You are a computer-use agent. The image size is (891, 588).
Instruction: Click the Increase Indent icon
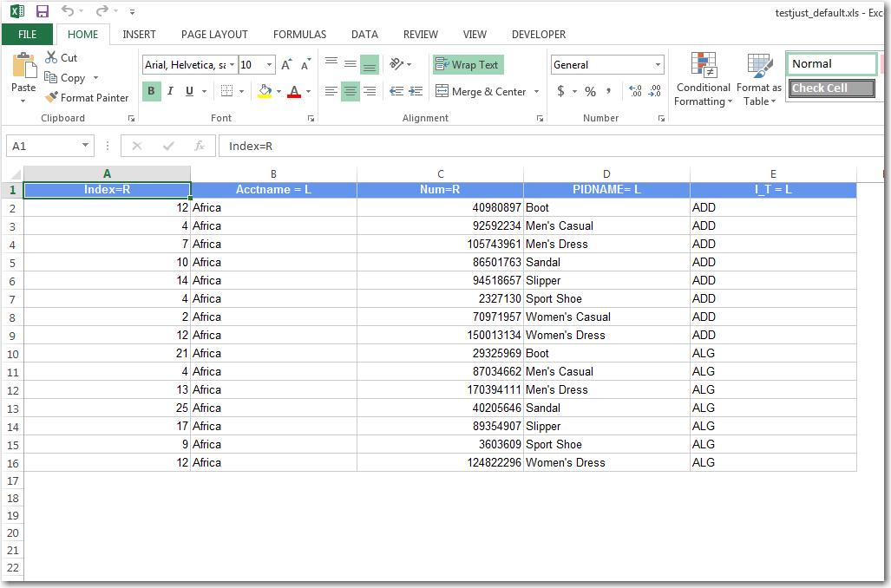(x=416, y=92)
